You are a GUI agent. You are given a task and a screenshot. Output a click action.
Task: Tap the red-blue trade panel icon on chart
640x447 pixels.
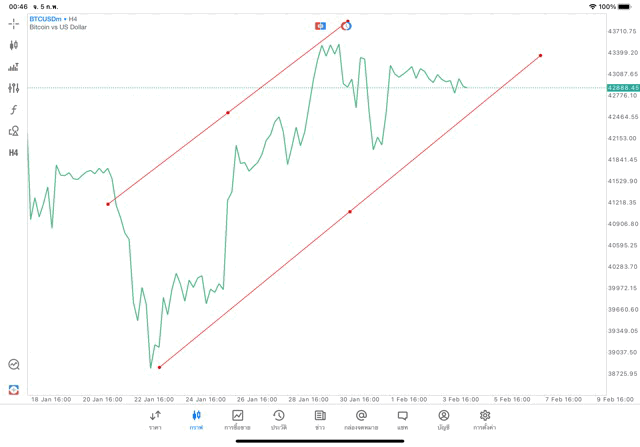pyautogui.click(x=320, y=25)
